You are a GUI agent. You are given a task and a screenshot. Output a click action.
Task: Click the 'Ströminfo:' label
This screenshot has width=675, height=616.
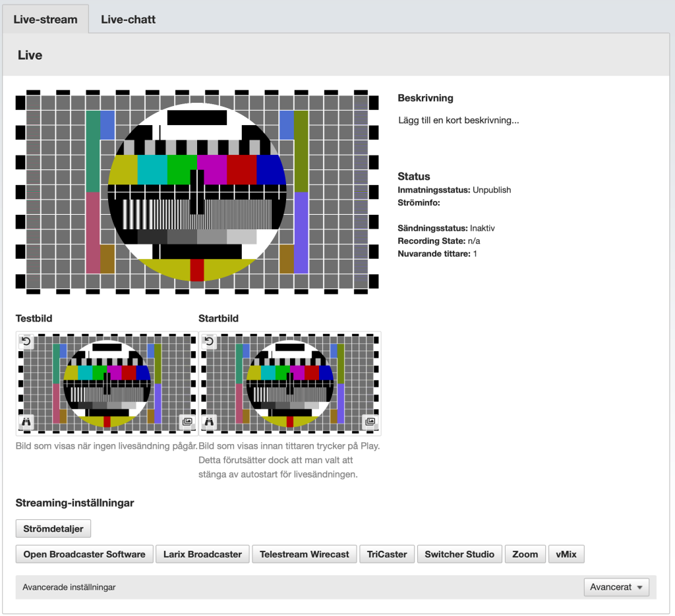(x=419, y=203)
